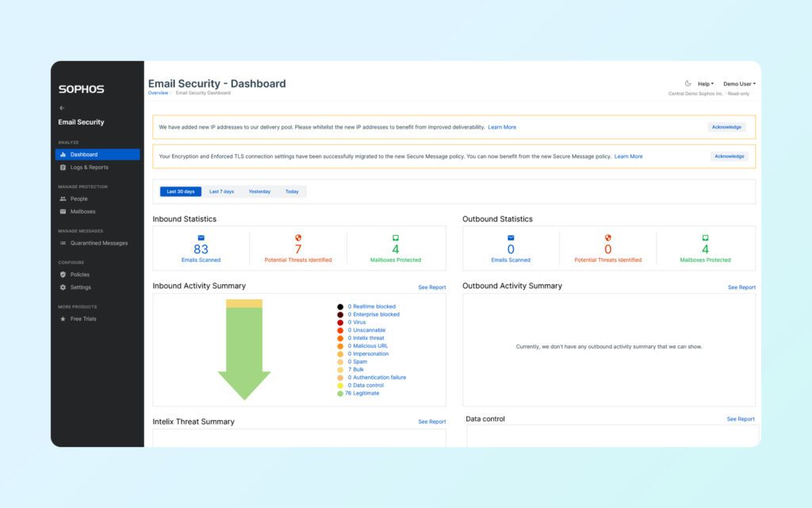This screenshot has height=508, width=812.
Task: Open the Overview breadcrumb link
Action: [158, 93]
